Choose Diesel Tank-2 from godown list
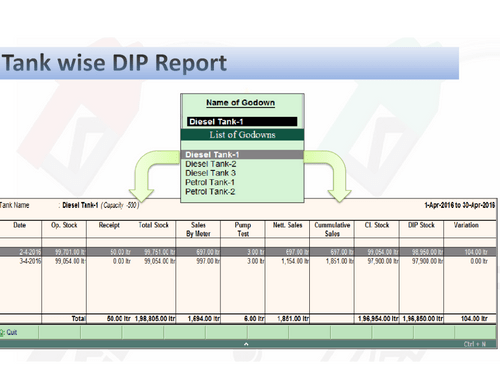 click(x=211, y=164)
